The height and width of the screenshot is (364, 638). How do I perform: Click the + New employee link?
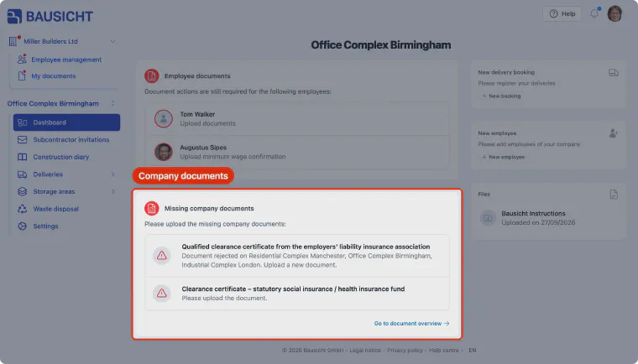[504, 157]
